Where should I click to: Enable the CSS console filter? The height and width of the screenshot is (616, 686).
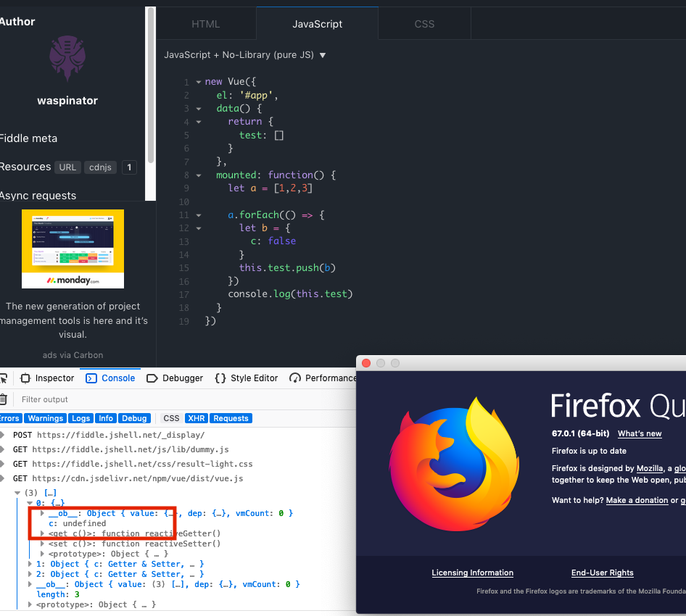click(171, 418)
